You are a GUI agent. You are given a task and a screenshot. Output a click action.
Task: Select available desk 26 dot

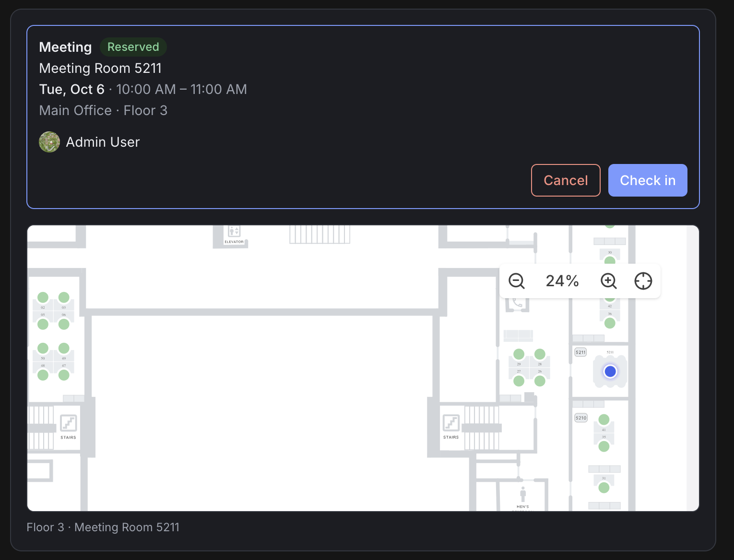[x=540, y=381]
